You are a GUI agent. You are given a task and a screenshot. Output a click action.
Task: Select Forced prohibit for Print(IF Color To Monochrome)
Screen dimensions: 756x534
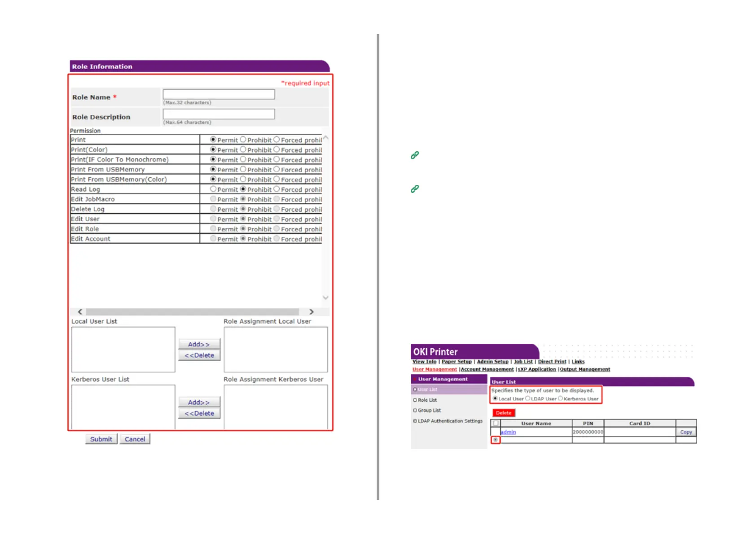277,159
